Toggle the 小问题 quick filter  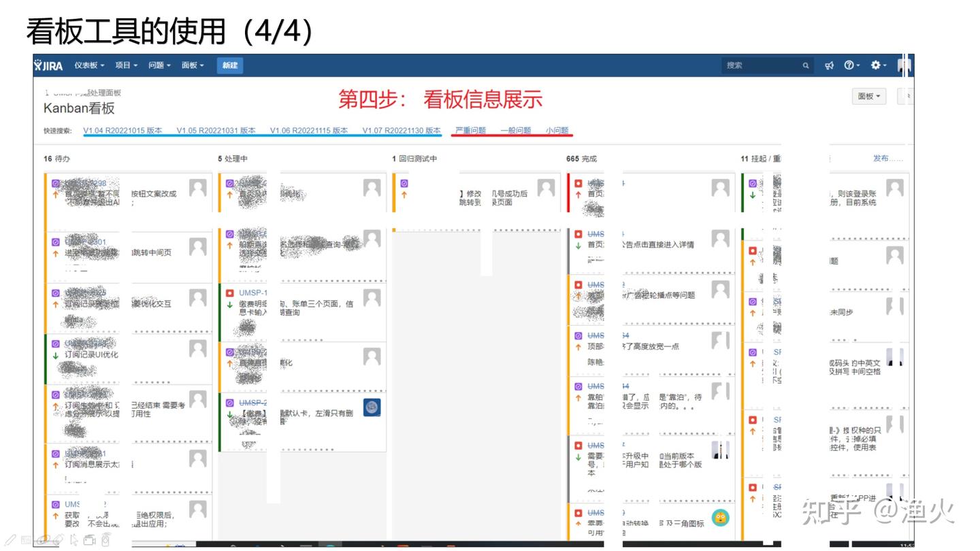557,131
